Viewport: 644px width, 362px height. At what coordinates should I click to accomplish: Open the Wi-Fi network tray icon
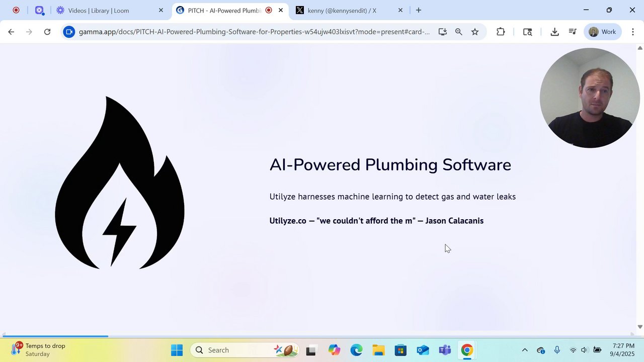(x=573, y=350)
